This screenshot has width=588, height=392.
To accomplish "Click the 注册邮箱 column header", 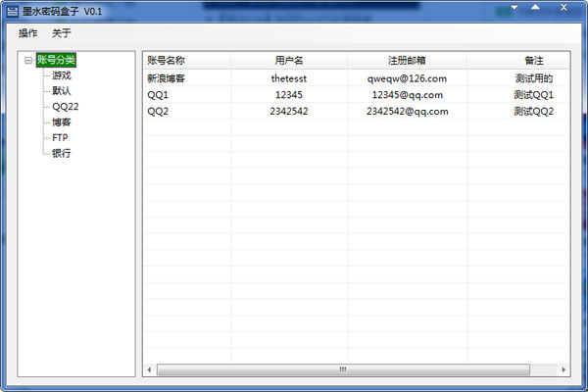I will click(407, 60).
